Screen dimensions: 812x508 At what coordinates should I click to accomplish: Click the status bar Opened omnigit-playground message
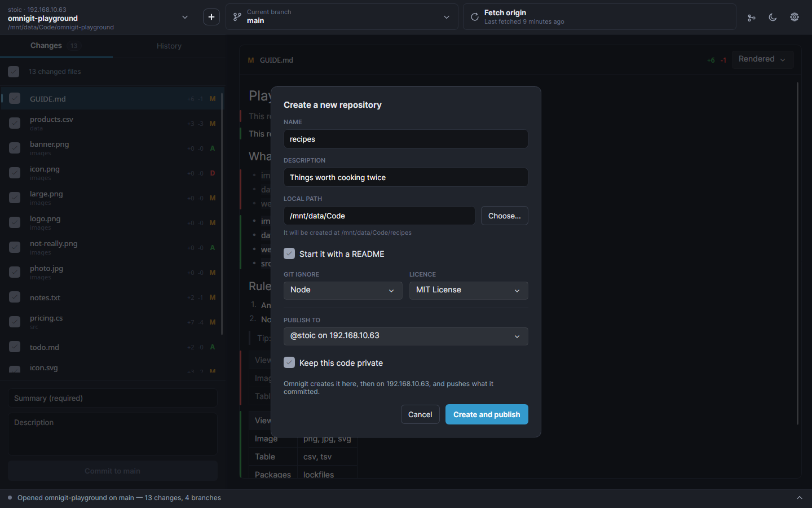click(x=119, y=498)
